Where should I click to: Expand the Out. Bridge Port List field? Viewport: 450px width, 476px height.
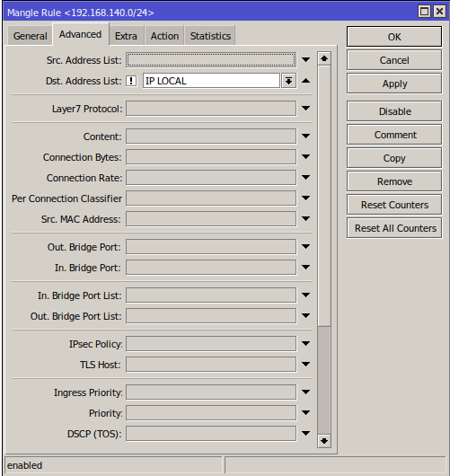point(305,316)
